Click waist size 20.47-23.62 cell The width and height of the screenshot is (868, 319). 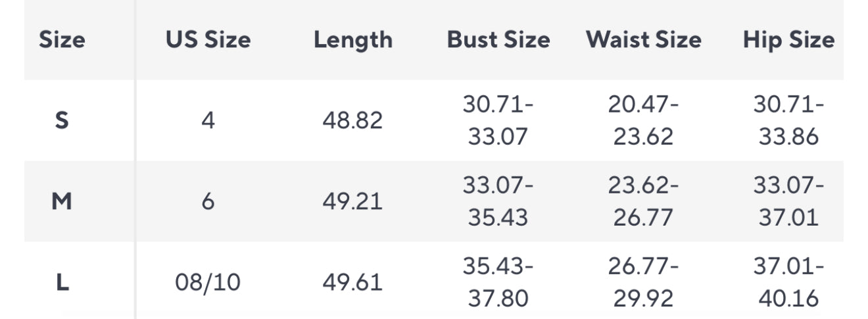tap(644, 120)
